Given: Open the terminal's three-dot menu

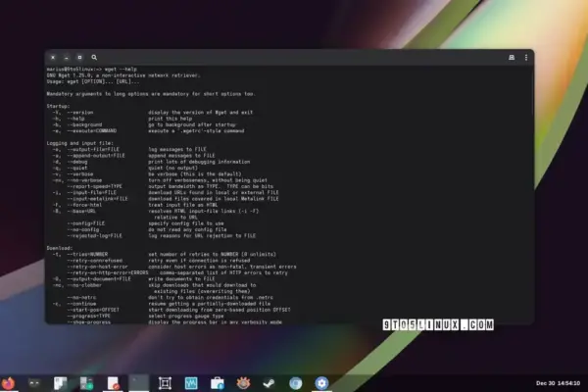Looking at the screenshot, I should (526, 58).
